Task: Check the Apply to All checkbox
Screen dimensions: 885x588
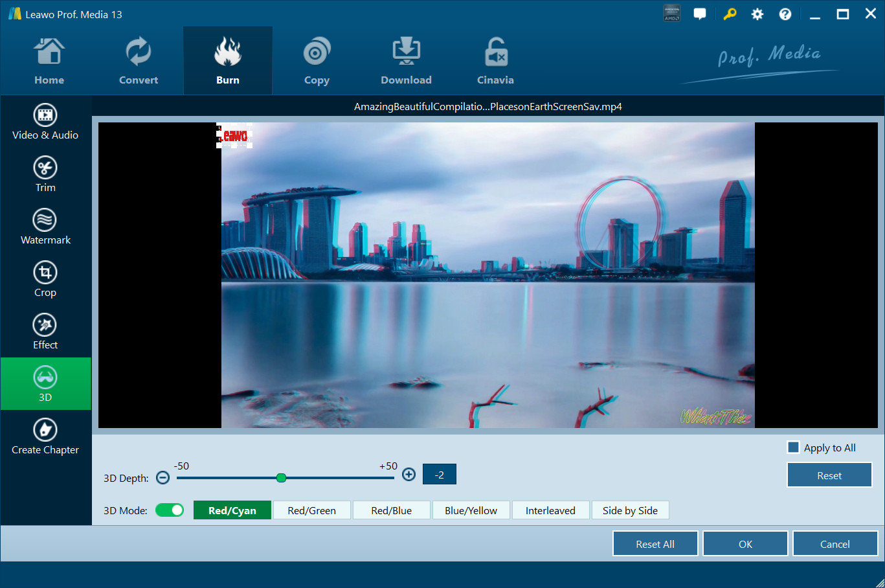Action: pyautogui.click(x=793, y=447)
